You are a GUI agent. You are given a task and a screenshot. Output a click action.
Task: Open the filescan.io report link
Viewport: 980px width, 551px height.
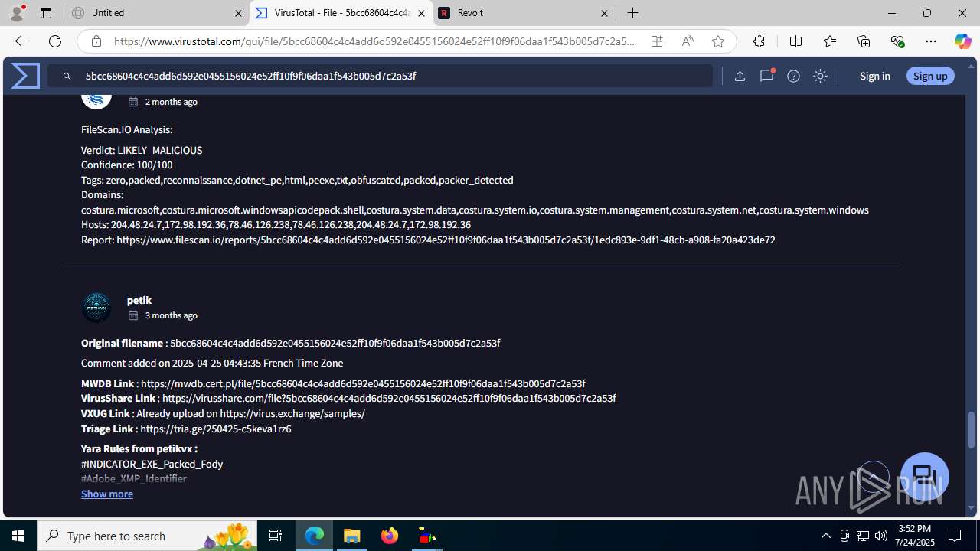446,240
